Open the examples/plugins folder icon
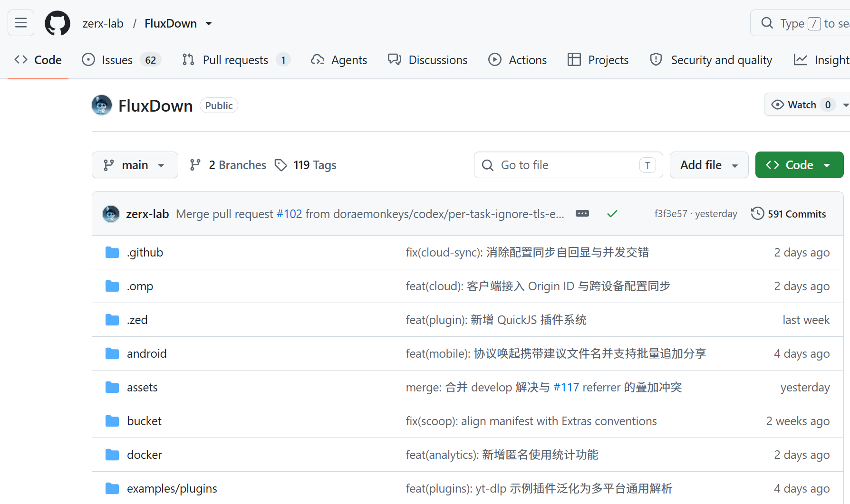This screenshot has height=504, width=850. pyautogui.click(x=112, y=488)
